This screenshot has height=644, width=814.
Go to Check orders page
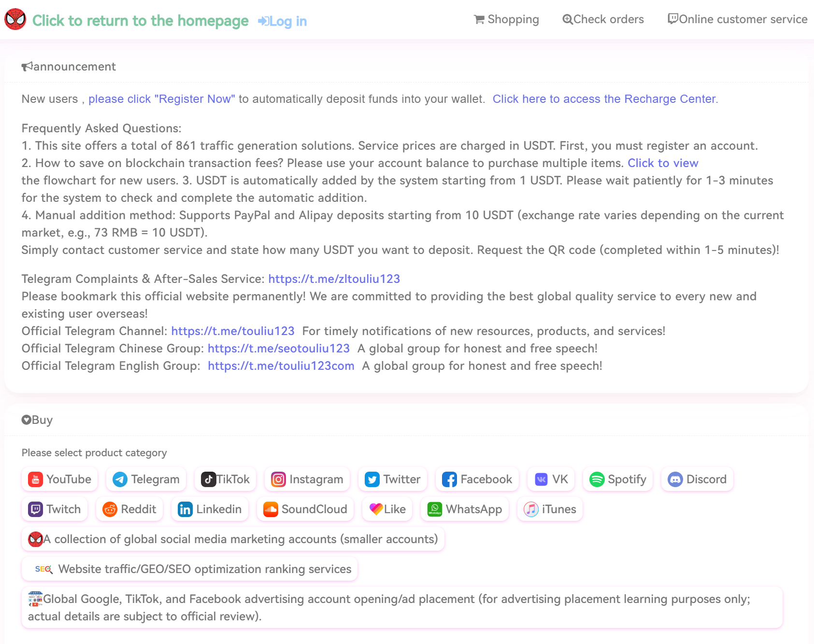point(603,19)
